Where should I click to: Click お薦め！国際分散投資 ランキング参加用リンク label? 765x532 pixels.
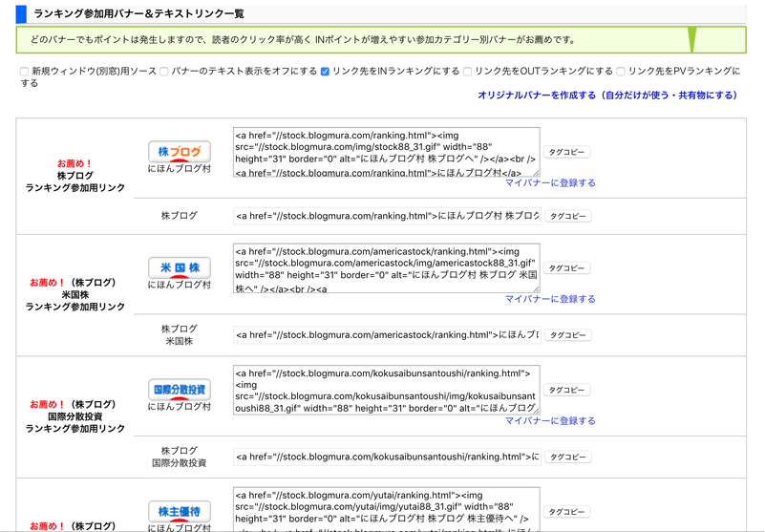(x=75, y=416)
